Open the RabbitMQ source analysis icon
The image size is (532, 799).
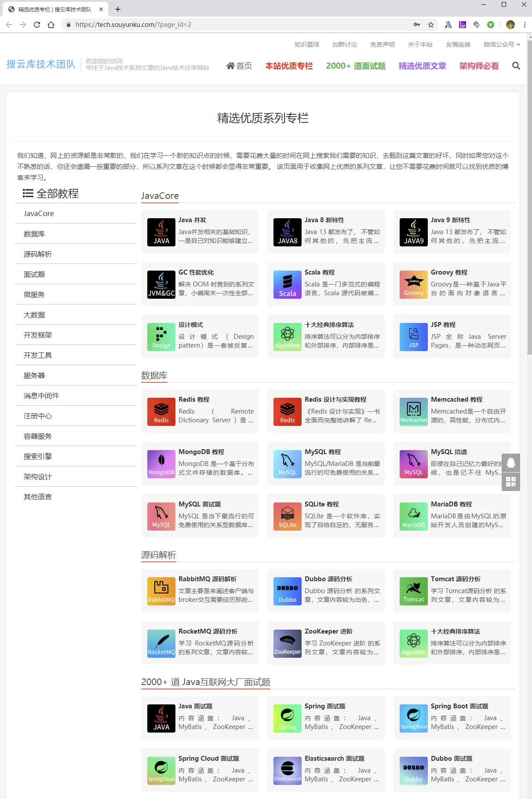pyautogui.click(x=161, y=591)
